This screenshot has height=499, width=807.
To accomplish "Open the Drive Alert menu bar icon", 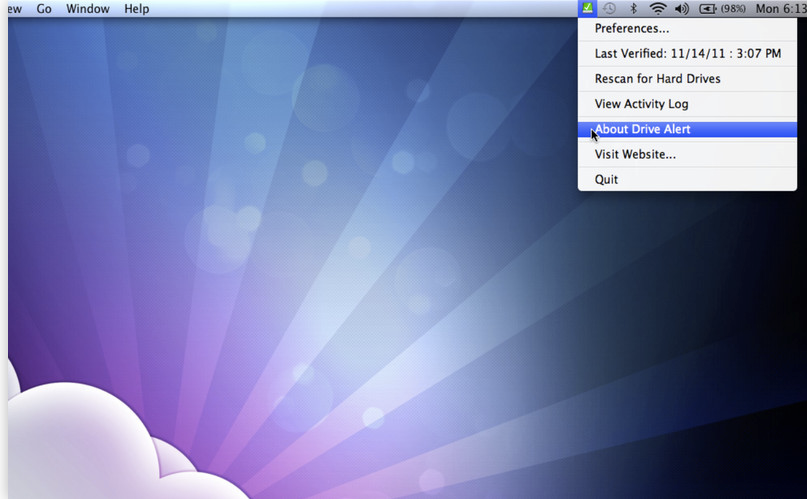I will pyautogui.click(x=587, y=8).
